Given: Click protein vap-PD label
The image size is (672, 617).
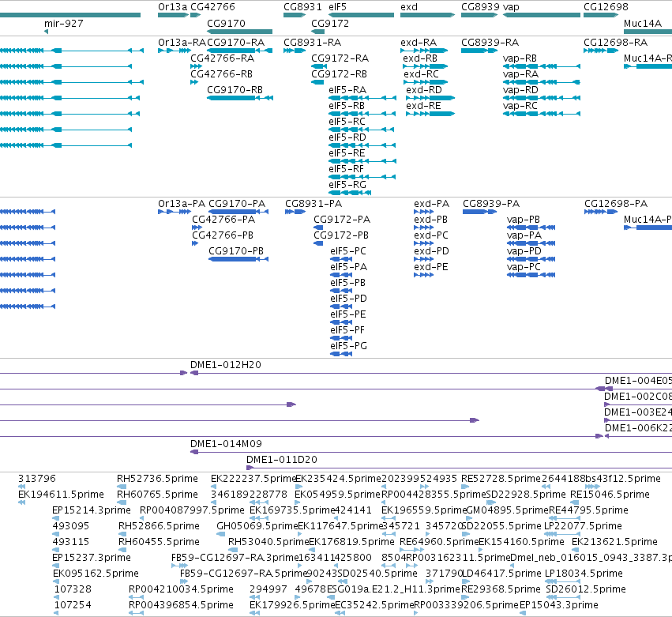Looking at the screenshot, I should click(x=524, y=251).
